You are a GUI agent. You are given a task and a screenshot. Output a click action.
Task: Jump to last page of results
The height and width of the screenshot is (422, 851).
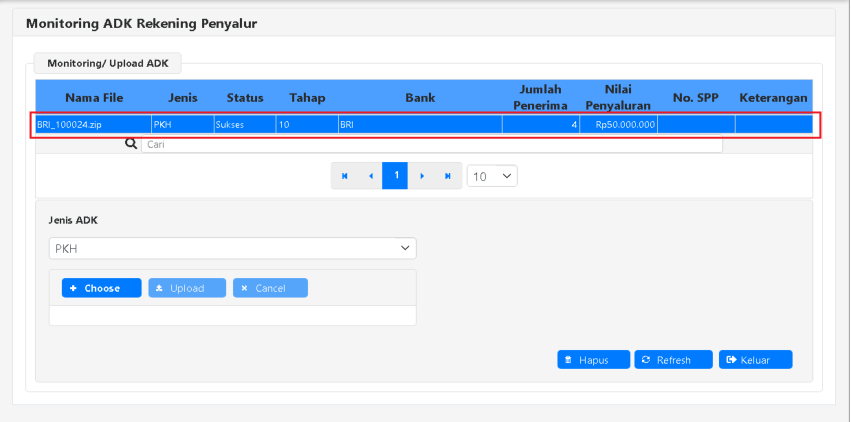coord(448,176)
